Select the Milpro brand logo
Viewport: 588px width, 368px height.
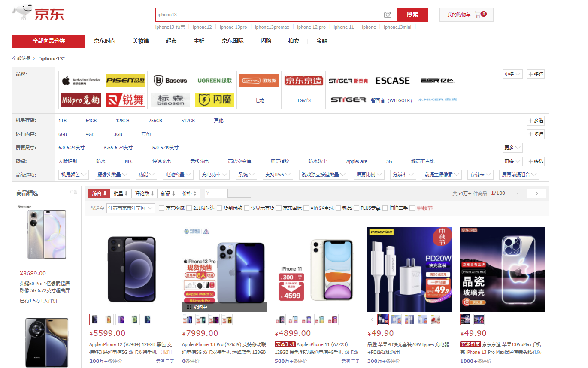(81, 100)
